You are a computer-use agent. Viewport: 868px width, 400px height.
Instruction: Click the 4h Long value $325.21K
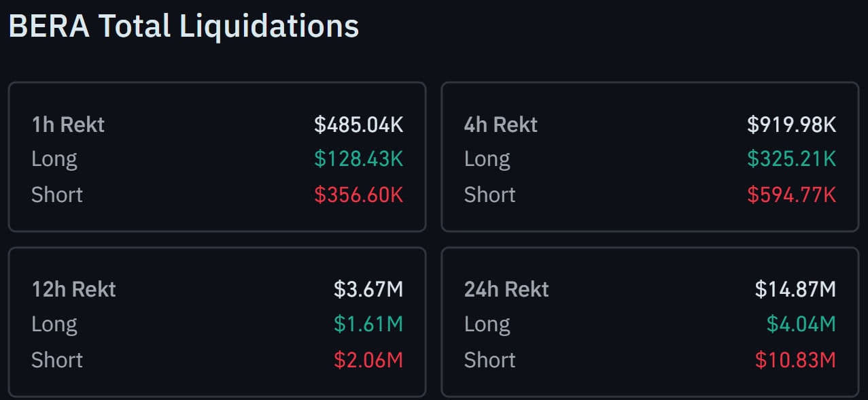tap(791, 159)
